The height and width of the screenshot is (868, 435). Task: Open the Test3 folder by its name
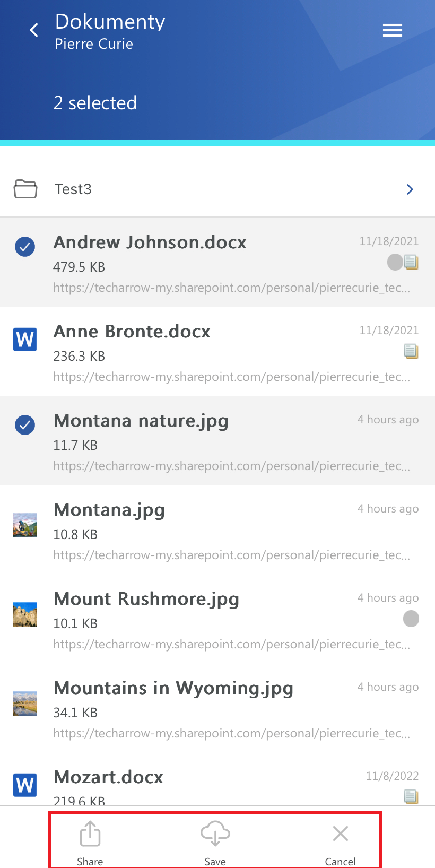click(x=73, y=189)
